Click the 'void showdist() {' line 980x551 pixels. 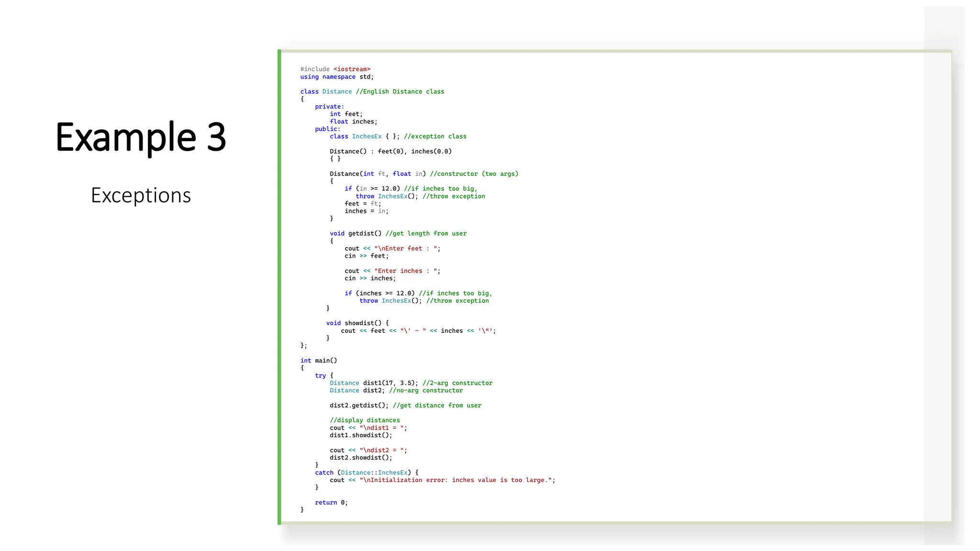[357, 323]
